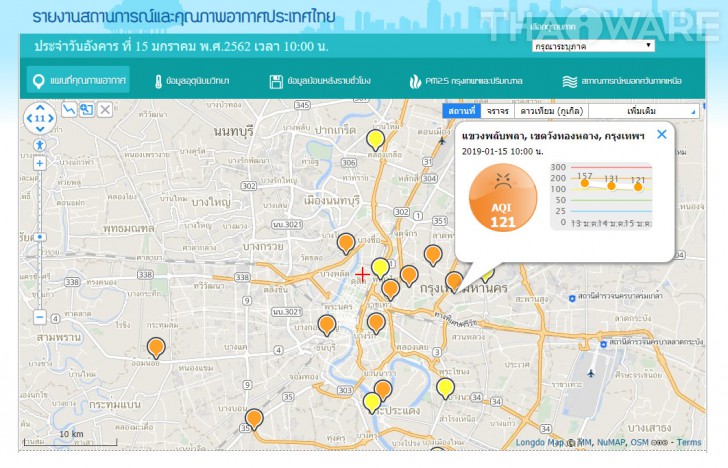This screenshot has width=728, height=468.
Task: Open the Longdo Map link
Action: (540, 442)
